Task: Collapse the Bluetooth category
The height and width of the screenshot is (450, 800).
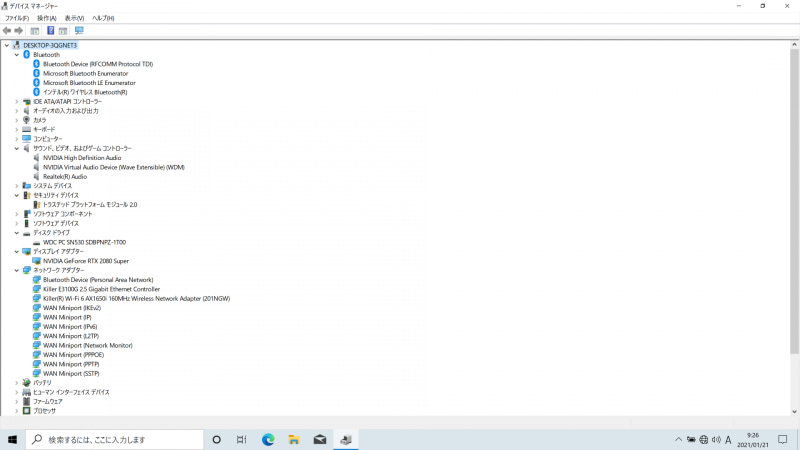Action: [x=16, y=55]
